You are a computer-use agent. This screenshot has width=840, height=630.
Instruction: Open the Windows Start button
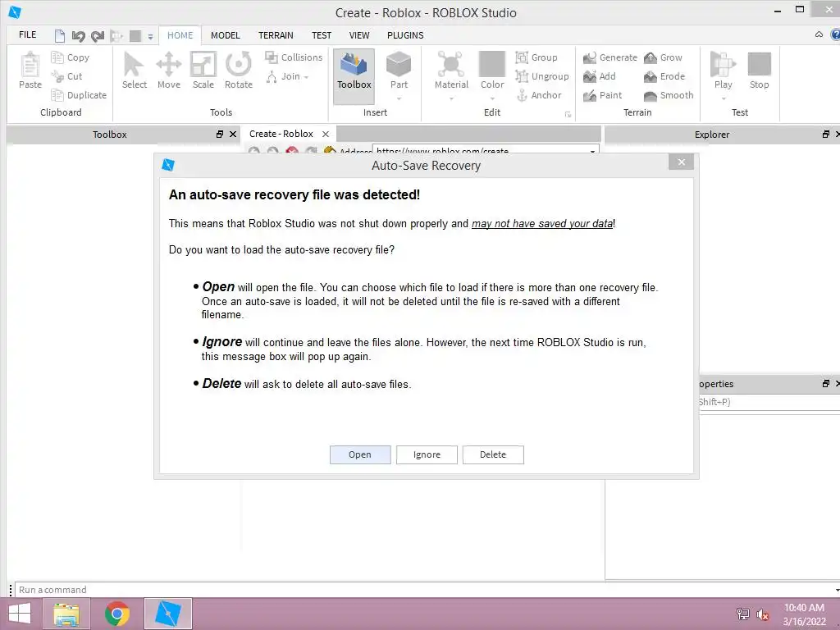point(20,614)
